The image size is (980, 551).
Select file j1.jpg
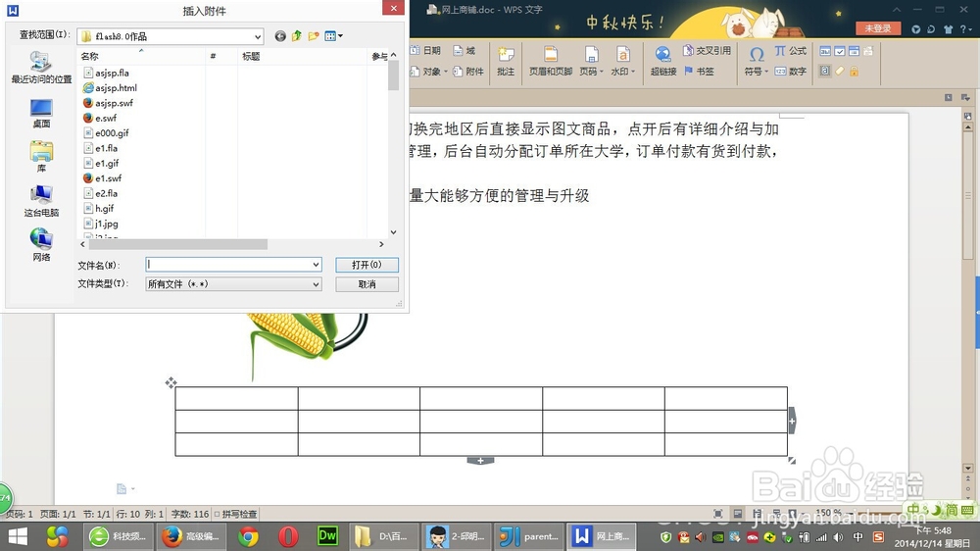click(x=101, y=224)
